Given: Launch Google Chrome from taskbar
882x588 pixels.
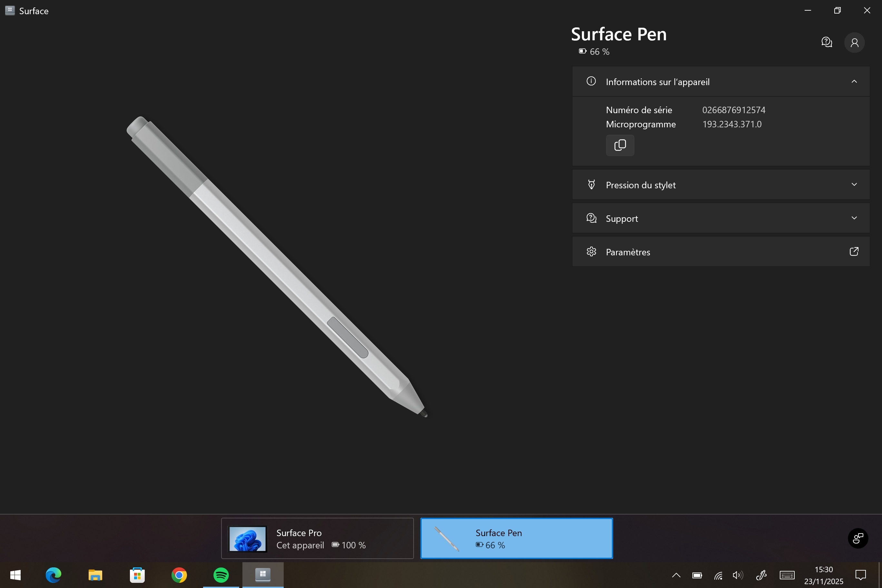Looking at the screenshot, I should 179,574.
